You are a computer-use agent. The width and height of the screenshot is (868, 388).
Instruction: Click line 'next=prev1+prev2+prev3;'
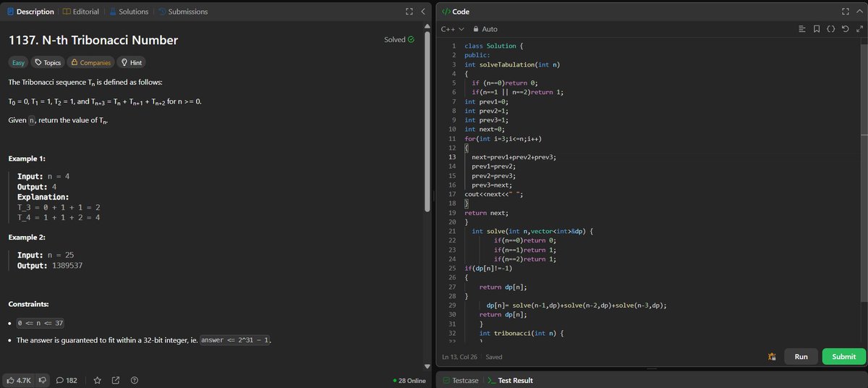pos(514,156)
